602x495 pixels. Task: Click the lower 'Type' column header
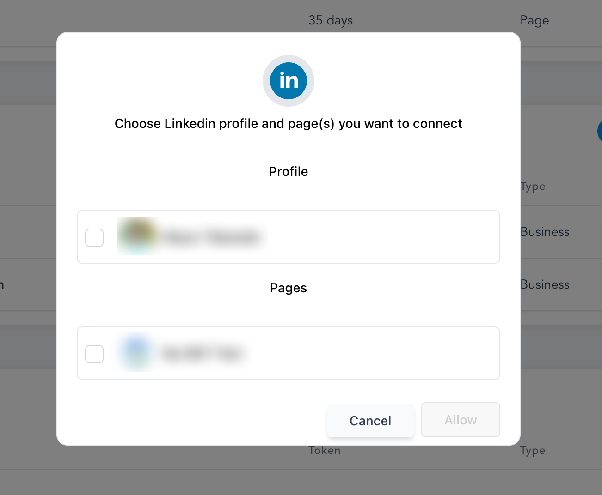point(533,451)
